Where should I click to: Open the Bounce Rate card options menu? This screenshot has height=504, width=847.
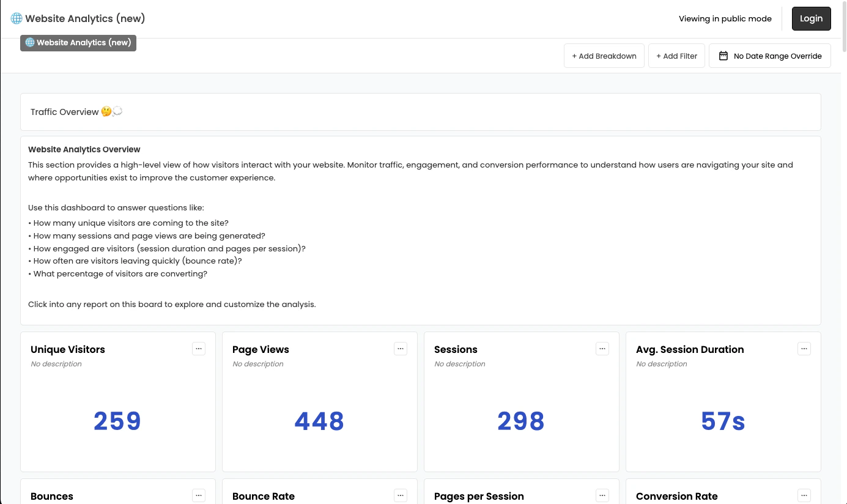[x=401, y=495]
